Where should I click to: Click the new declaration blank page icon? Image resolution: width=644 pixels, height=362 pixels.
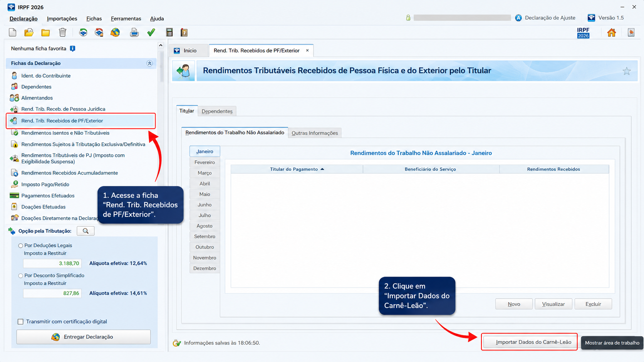tap(13, 32)
